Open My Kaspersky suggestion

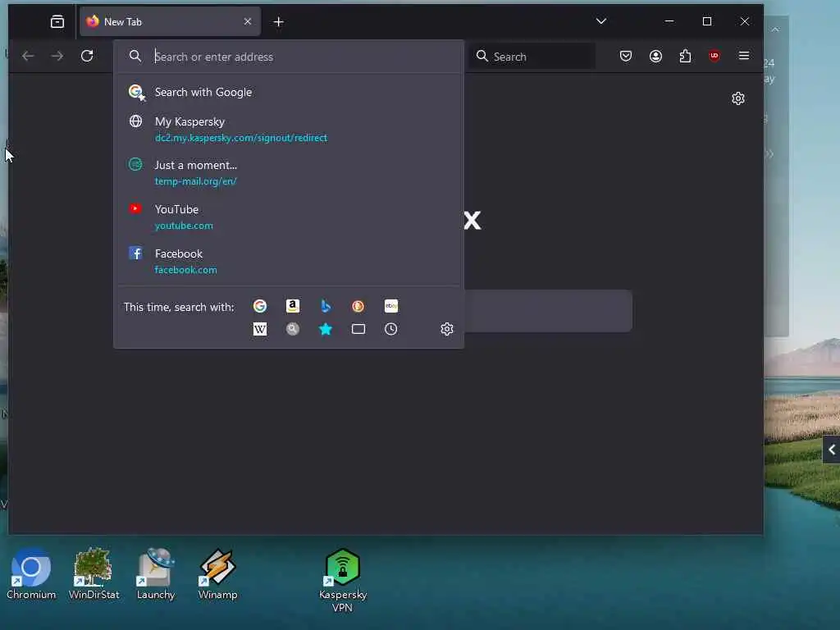[289, 129]
